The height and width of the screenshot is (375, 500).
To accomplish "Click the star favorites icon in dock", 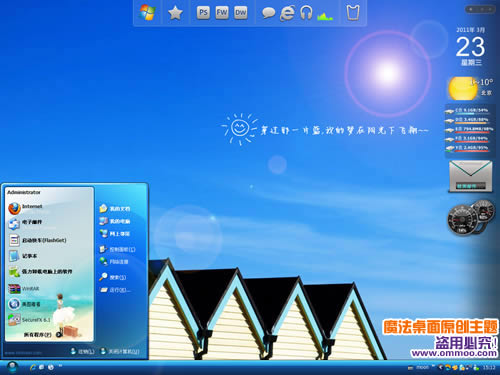I will tap(175, 13).
